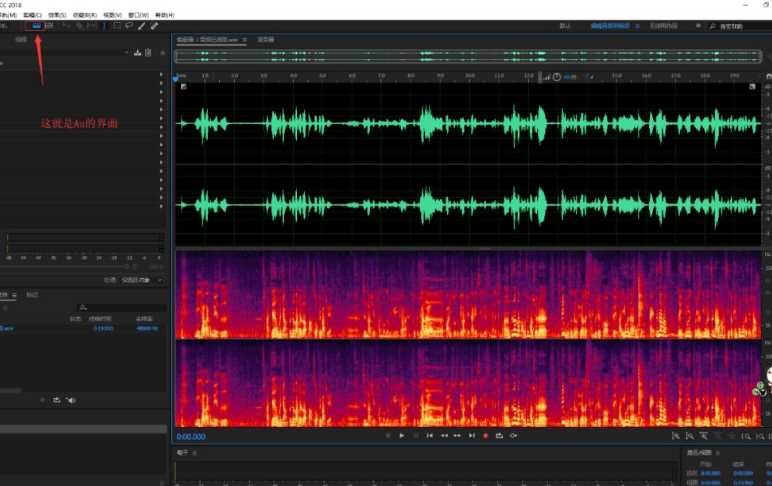Screen dimensions: 772x486
Task: Open effects rack preset dropdown
Action: click(x=127, y=52)
